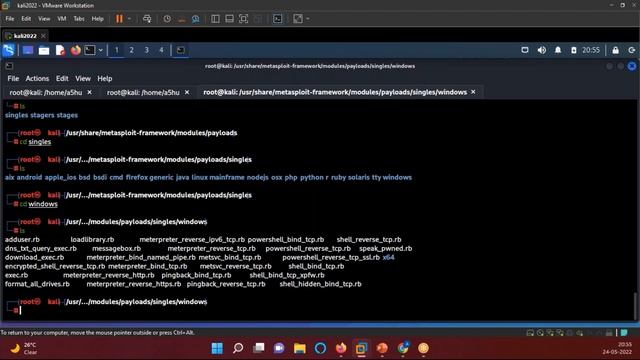This screenshot has height=360, width=640.
Task: Expand the power options dropdown arrow
Action: pyautogui.click(x=129, y=19)
